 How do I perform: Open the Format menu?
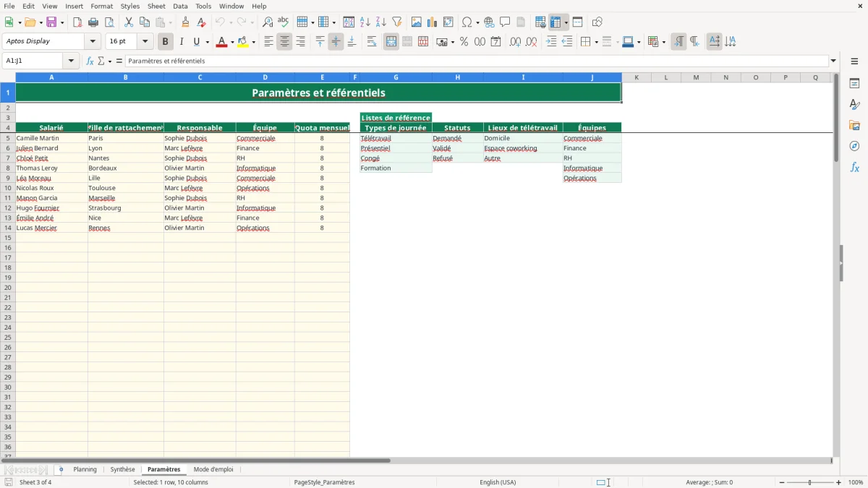[101, 6]
